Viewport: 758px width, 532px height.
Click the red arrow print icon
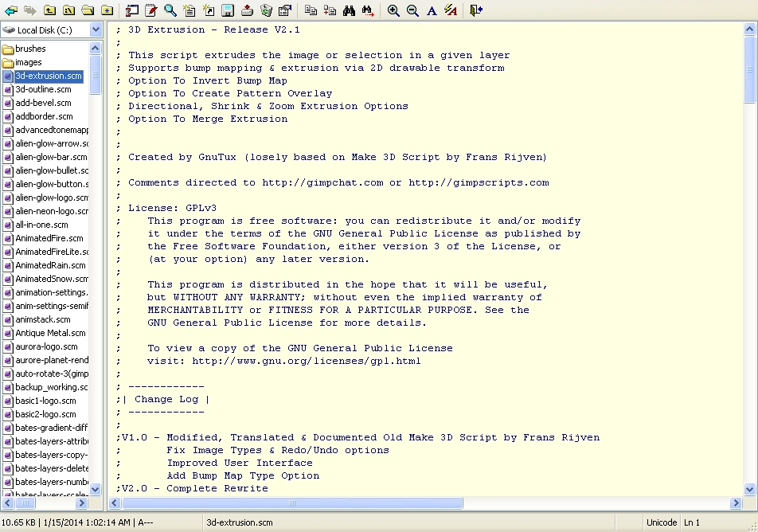(x=247, y=10)
